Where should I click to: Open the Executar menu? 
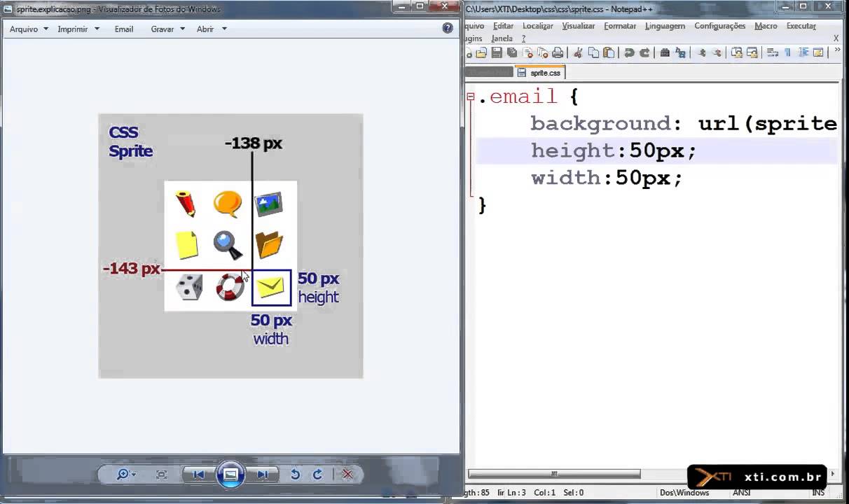click(x=801, y=26)
